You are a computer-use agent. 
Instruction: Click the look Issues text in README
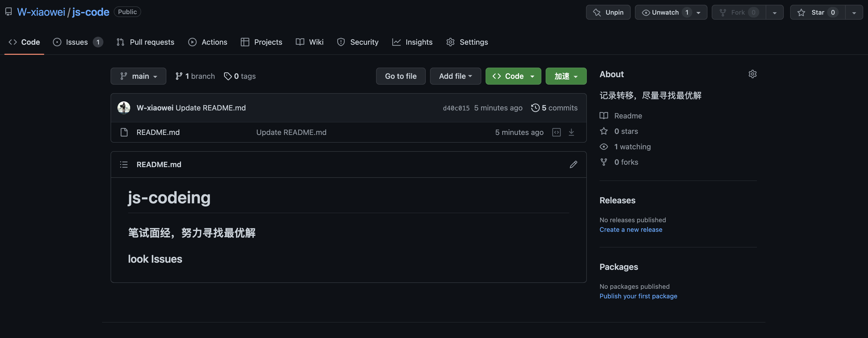[x=155, y=259]
